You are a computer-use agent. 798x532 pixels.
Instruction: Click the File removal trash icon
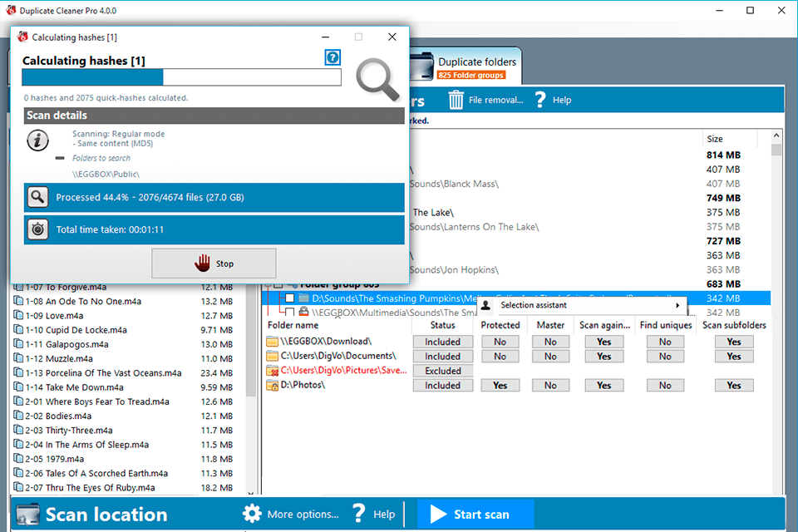point(456,99)
